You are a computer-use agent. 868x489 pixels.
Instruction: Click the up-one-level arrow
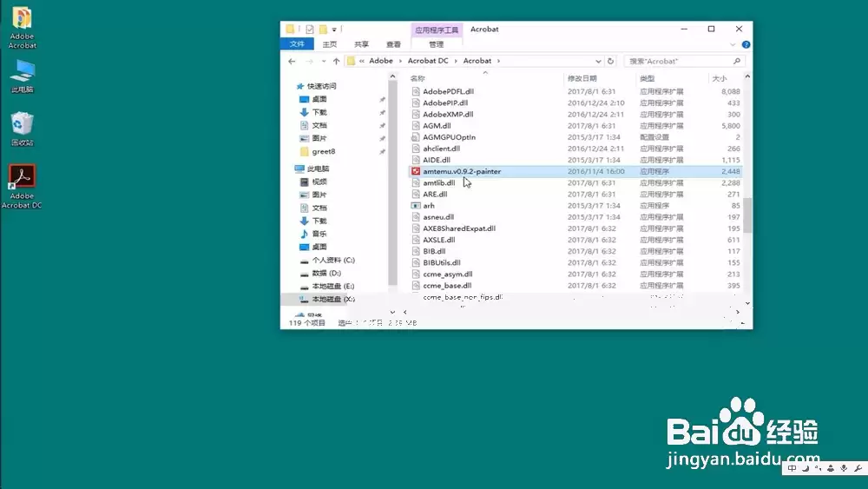click(x=336, y=62)
